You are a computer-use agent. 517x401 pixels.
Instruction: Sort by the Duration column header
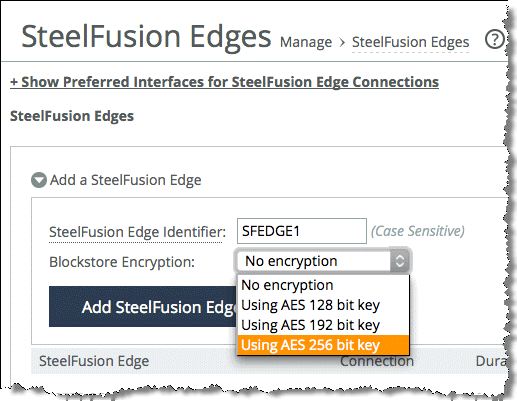(491, 361)
